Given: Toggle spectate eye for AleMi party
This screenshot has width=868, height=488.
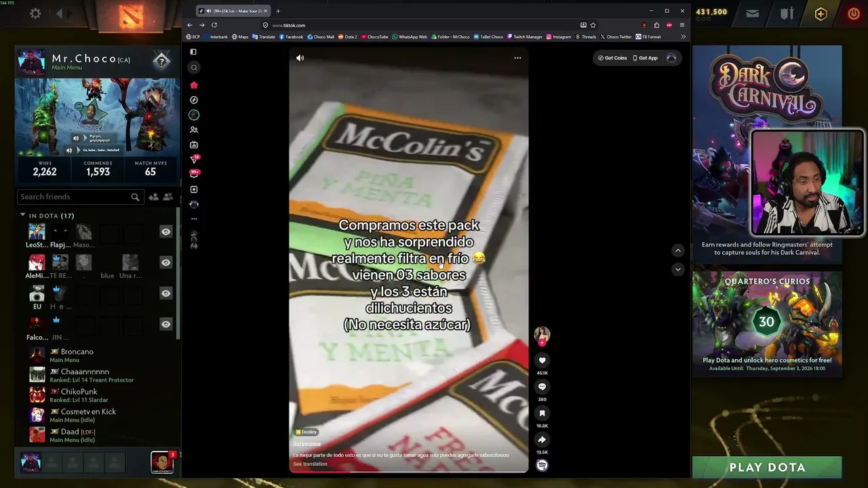Looking at the screenshot, I should coord(165,262).
